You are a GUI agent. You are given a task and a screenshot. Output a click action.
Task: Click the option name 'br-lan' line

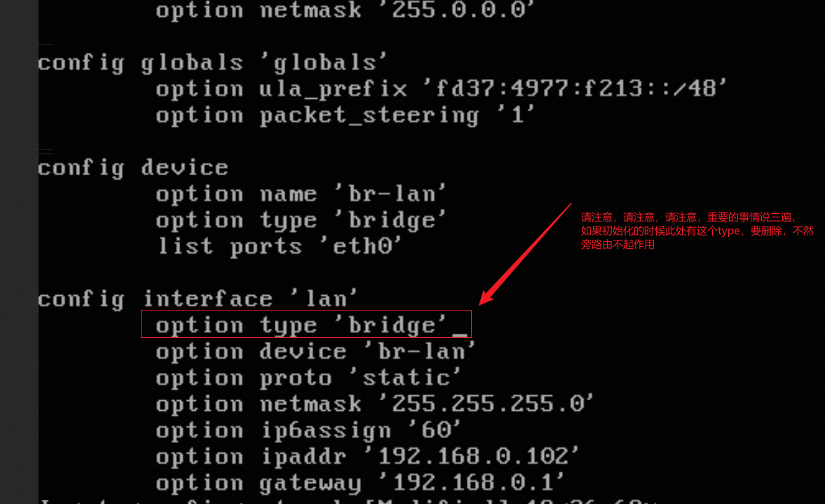301,193
